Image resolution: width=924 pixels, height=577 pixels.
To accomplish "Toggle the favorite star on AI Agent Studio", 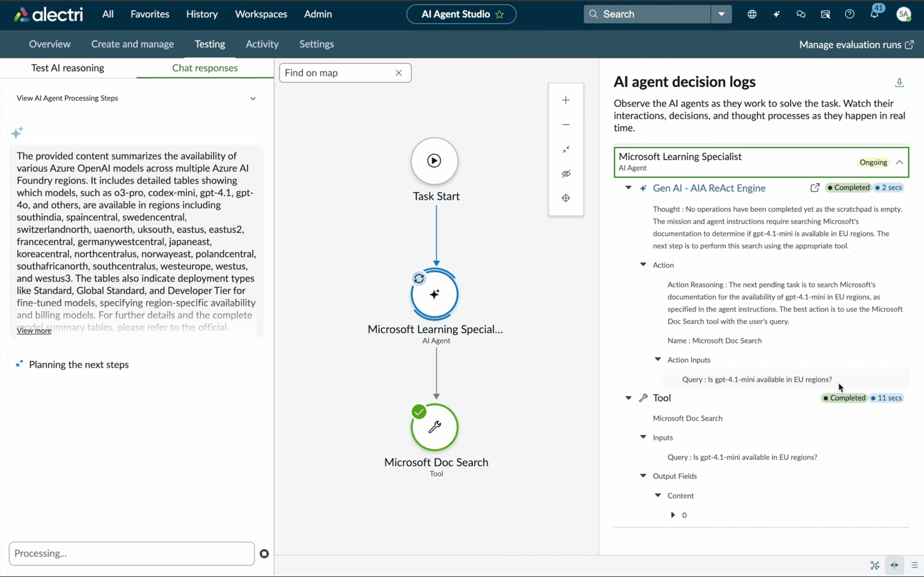I will tap(499, 14).
